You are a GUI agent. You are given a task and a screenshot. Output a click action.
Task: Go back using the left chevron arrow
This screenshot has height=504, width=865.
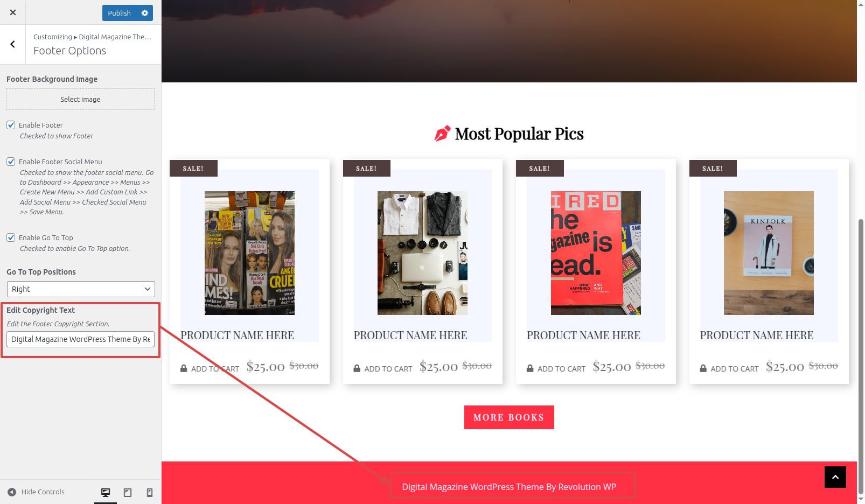click(x=13, y=44)
